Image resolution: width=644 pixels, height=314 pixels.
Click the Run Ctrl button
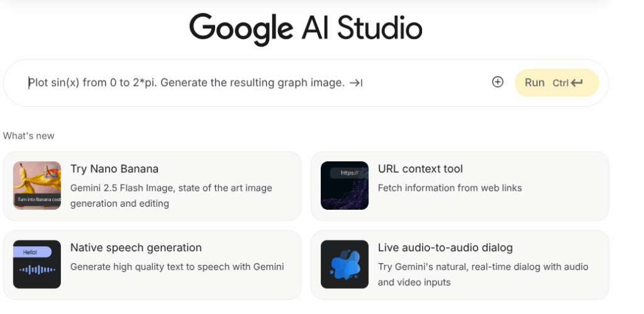pyautogui.click(x=557, y=83)
